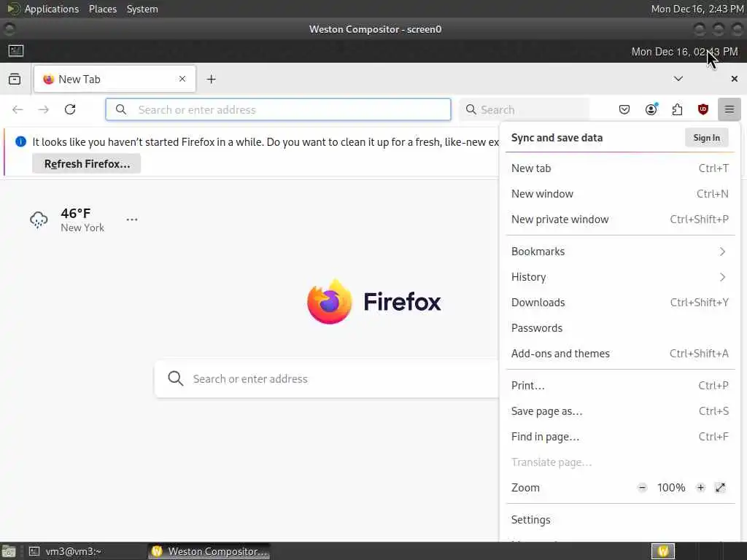Open a new tab with plus button
Screen dimensions: 747x560
click(x=211, y=79)
